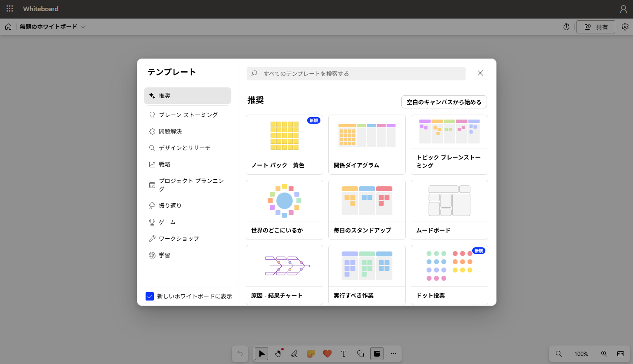Expand the 無題のホワイトボード title dropdown
633x364 pixels.
pos(83,26)
